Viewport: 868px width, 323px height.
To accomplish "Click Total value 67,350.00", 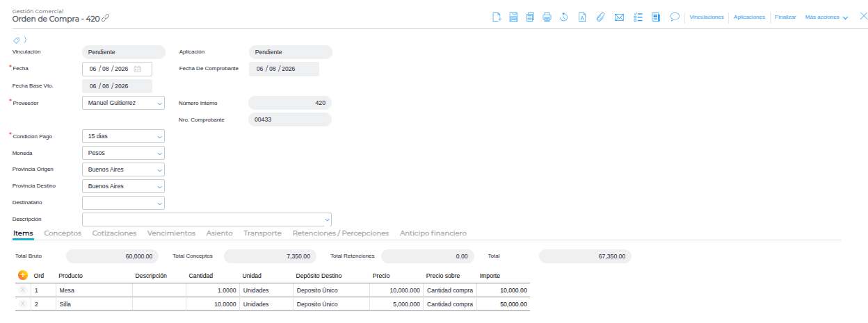I will (x=586, y=256).
